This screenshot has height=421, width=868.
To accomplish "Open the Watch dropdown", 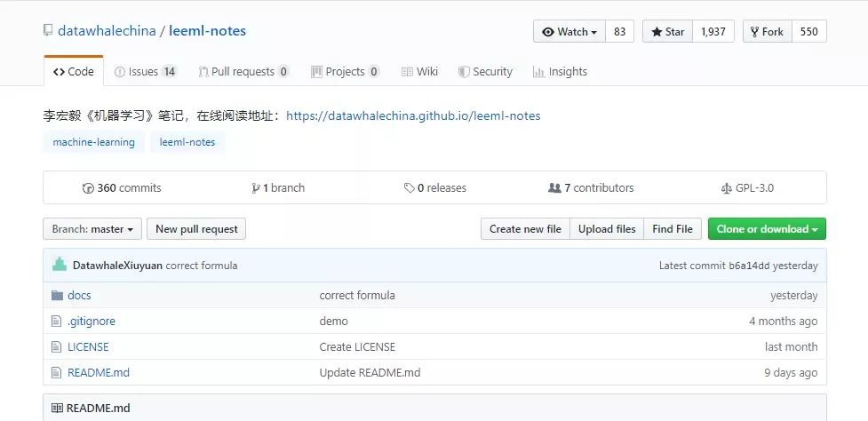I will coord(569,32).
